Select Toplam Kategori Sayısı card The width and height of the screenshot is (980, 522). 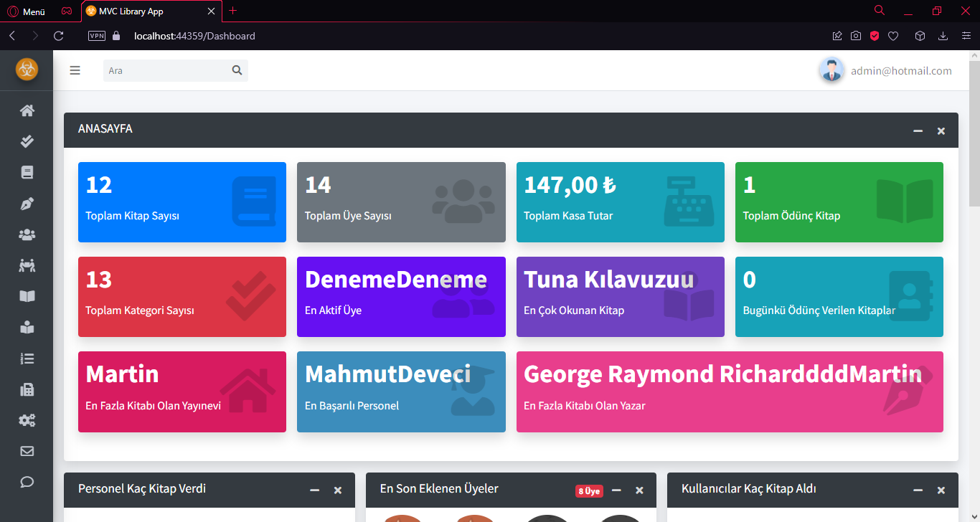(x=182, y=297)
